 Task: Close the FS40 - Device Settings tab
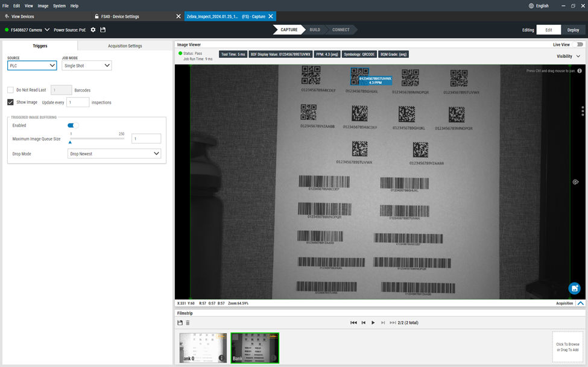click(x=179, y=16)
